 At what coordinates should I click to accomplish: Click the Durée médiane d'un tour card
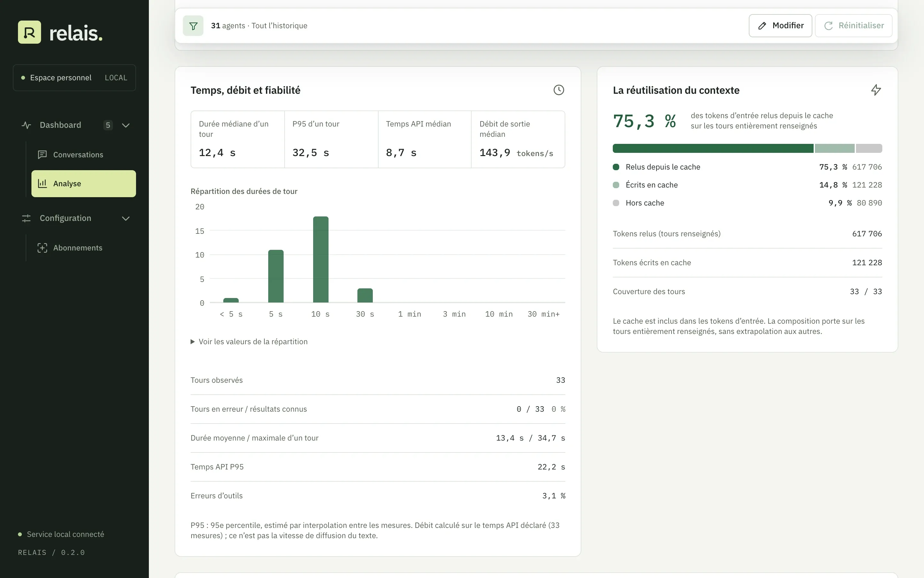[x=237, y=139]
